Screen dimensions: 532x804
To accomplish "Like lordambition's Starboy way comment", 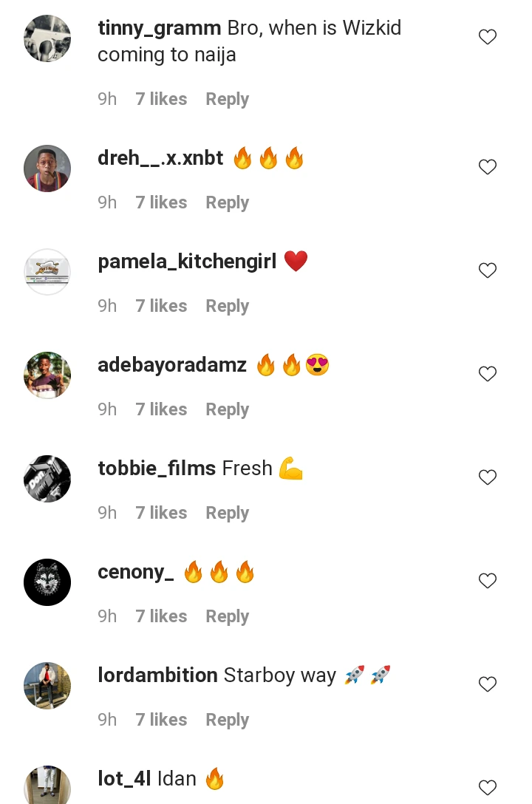I will (488, 684).
